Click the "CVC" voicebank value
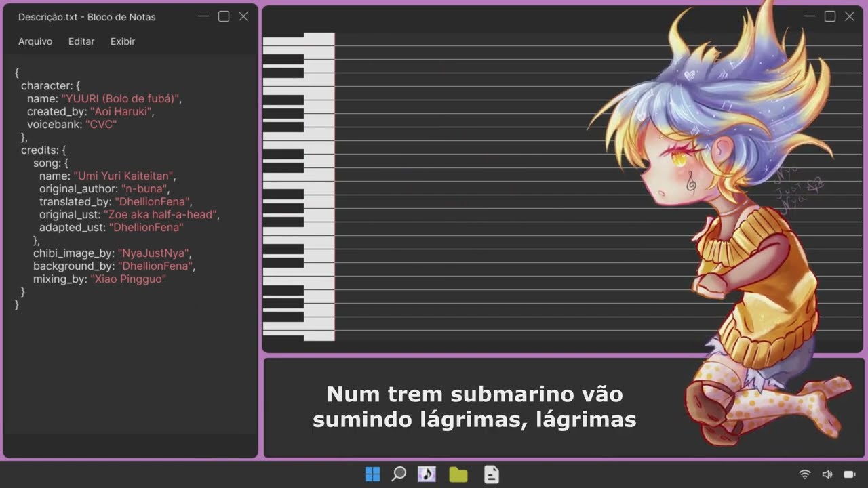This screenshot has height=488, width=868. [101, 125]
